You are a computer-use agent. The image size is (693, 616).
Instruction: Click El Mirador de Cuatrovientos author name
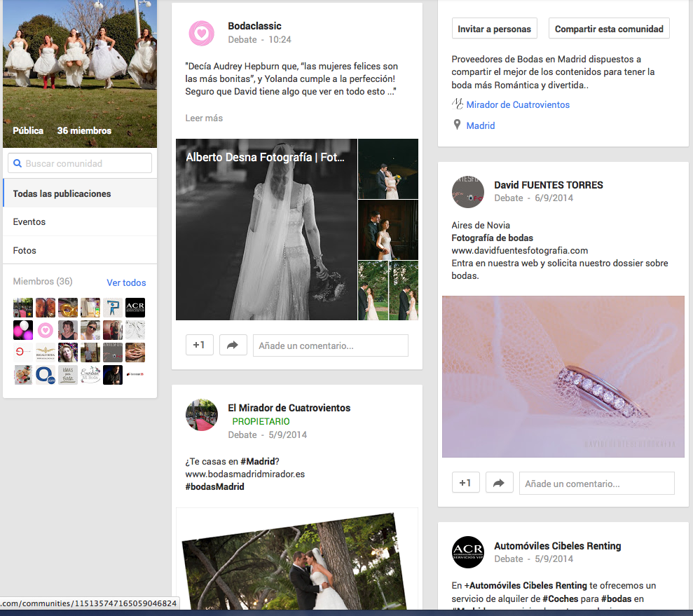tap(289, 407)
